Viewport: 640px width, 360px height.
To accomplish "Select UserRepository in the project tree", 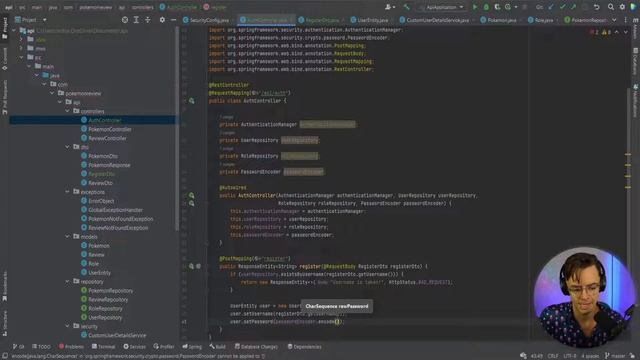I will coord(105,318).
